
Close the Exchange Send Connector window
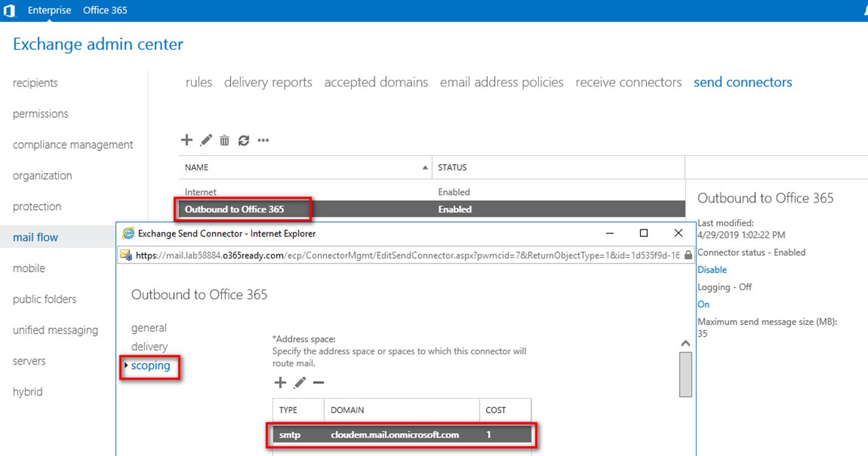click(678, 233)
